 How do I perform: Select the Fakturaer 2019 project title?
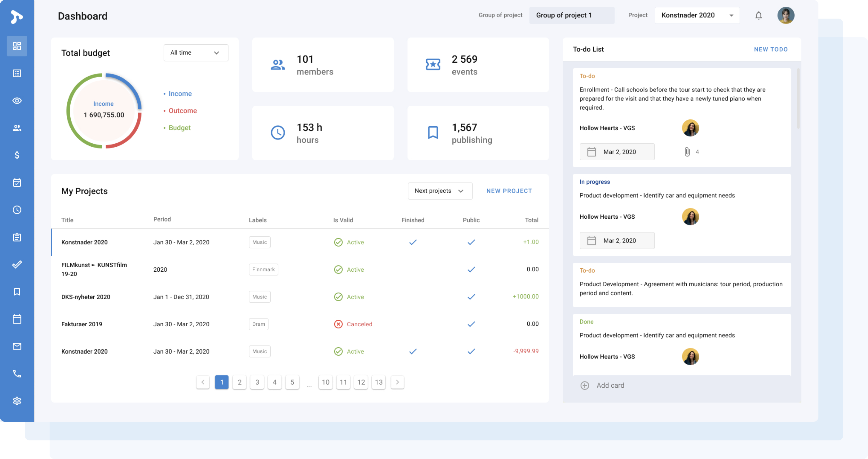pos(82,324)
